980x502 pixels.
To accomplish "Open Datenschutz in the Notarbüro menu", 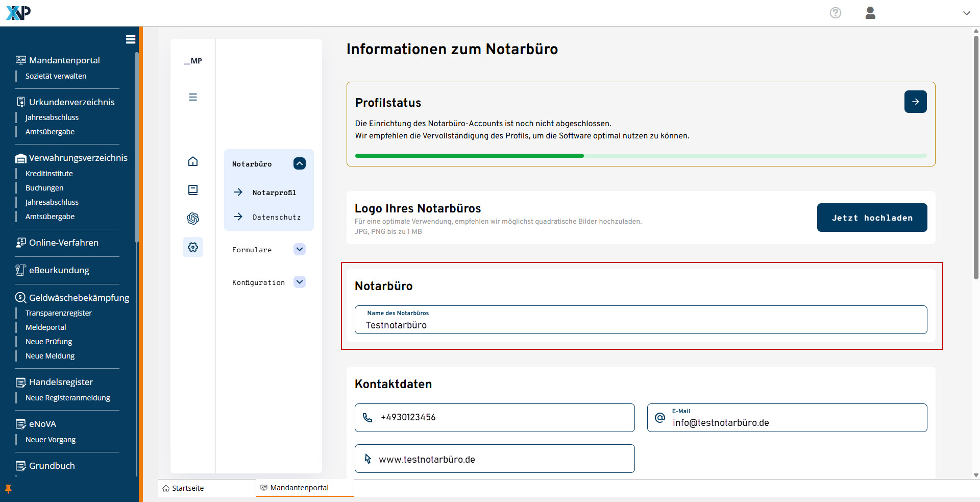I will (x=276, y=217).
